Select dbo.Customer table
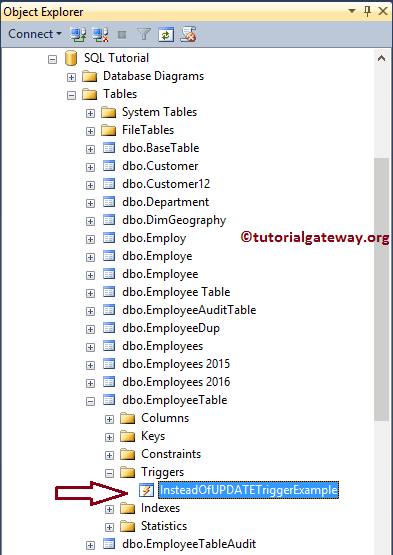This screenshot has width=393, height=555. tap(160, 166)
